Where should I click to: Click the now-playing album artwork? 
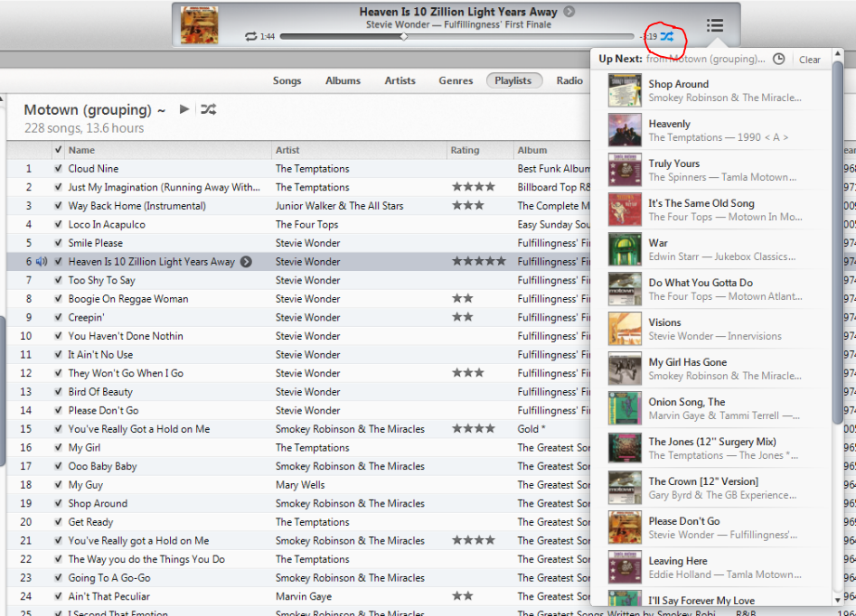tap(199, 25)
